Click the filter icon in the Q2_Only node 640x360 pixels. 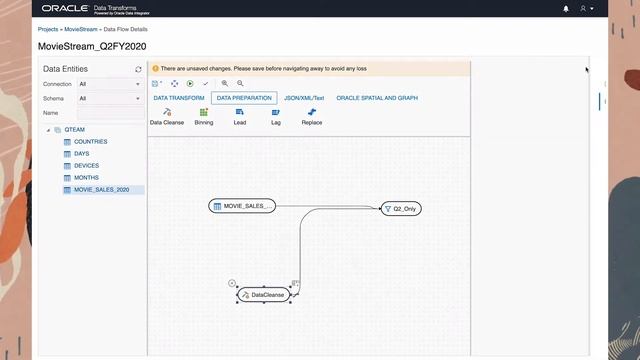tap(388, 209)
